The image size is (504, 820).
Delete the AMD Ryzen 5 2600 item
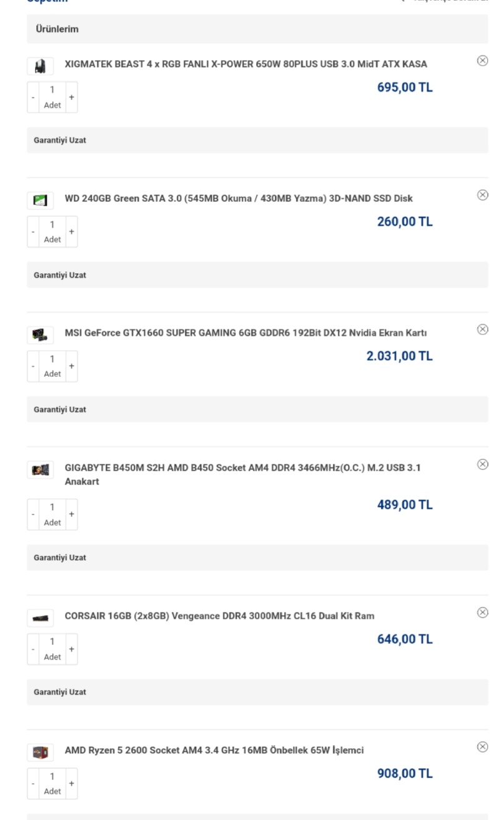pyautogui.click(x=482, y=747)
